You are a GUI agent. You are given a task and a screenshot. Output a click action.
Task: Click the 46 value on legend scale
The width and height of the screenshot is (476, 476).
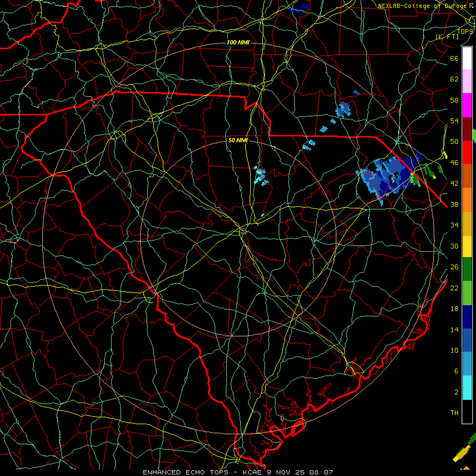454,163
